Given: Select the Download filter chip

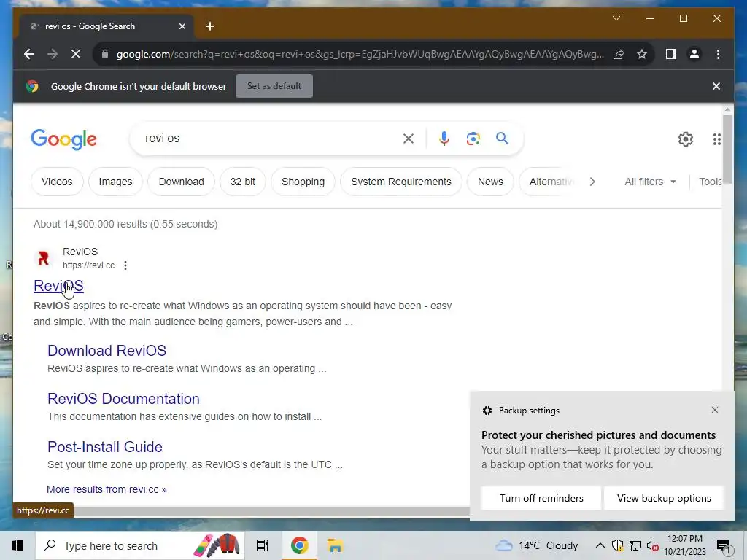Looking at the screenshot, I should 182,182.
